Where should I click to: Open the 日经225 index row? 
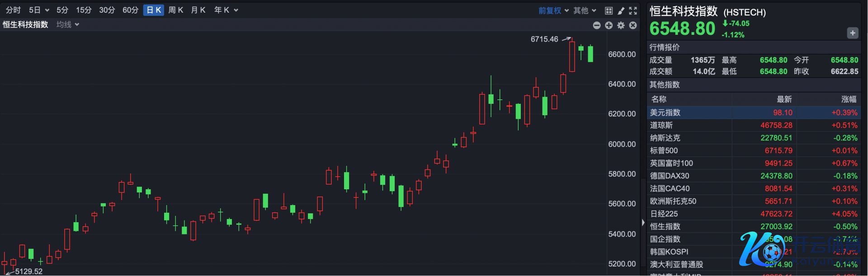753,214
